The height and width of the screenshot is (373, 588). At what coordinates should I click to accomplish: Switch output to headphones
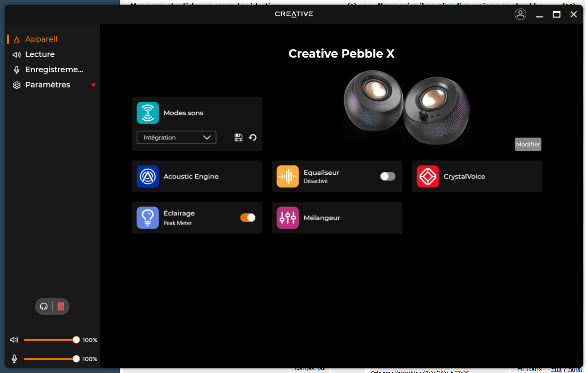(x=44, y=306)
